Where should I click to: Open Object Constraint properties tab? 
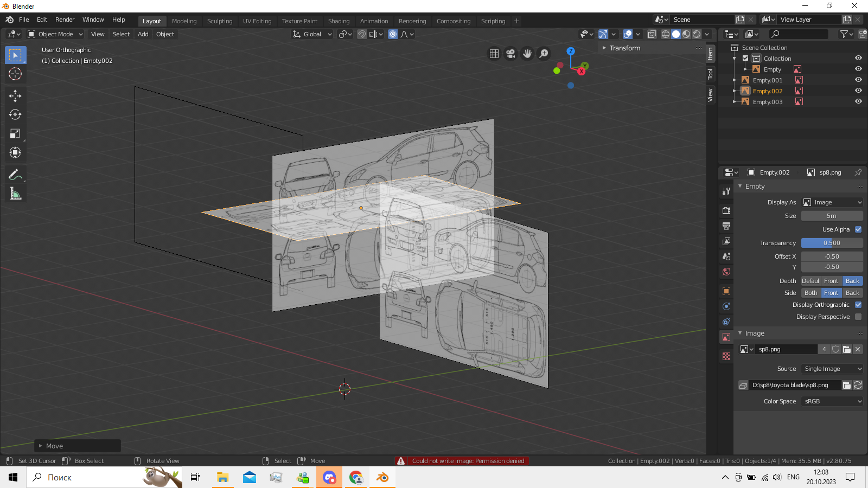click(726, 322)
